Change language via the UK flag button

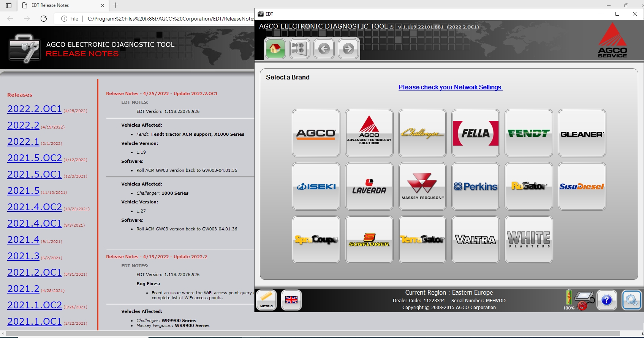pos(291,300)
